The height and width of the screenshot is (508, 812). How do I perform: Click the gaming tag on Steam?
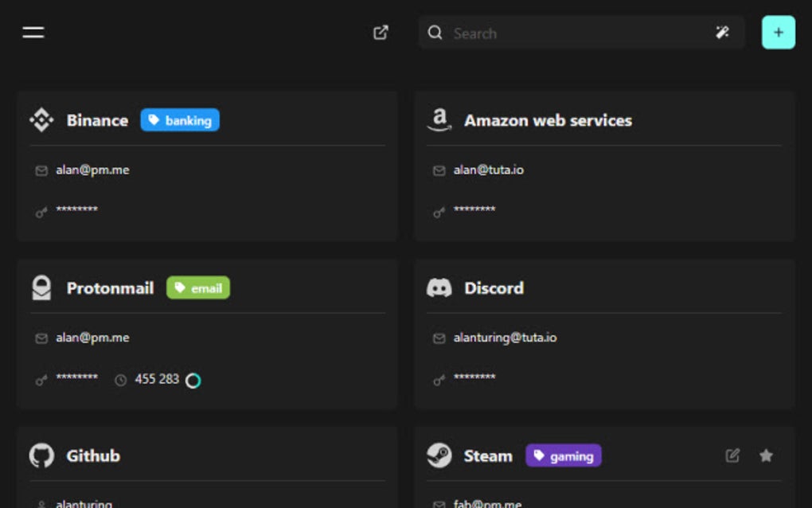(564, 455)
